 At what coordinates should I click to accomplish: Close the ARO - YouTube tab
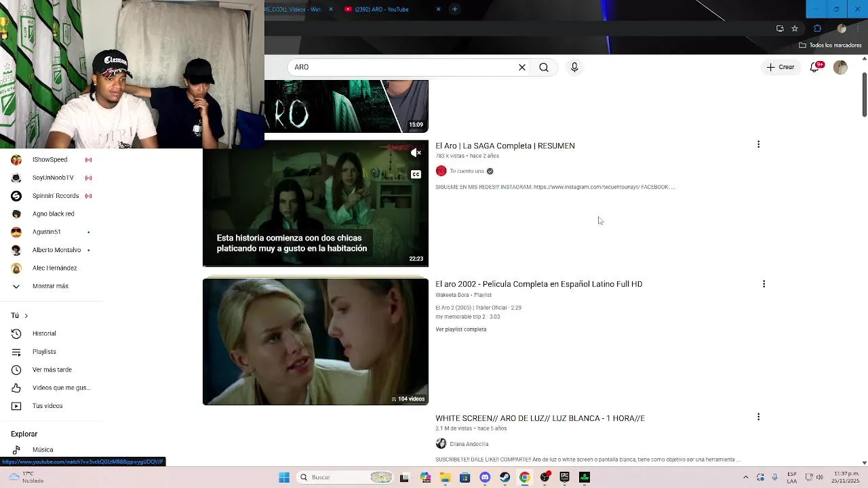(438, 9)
